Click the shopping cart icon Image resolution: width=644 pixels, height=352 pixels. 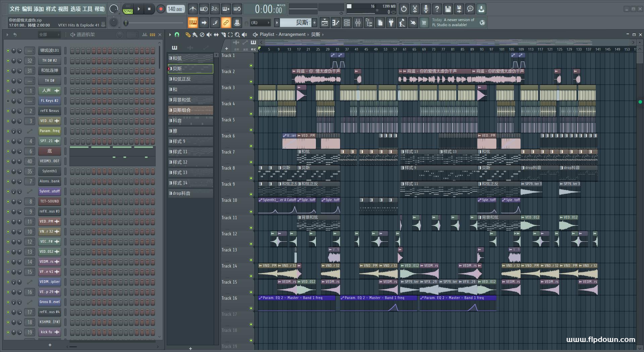pos(424,23)
